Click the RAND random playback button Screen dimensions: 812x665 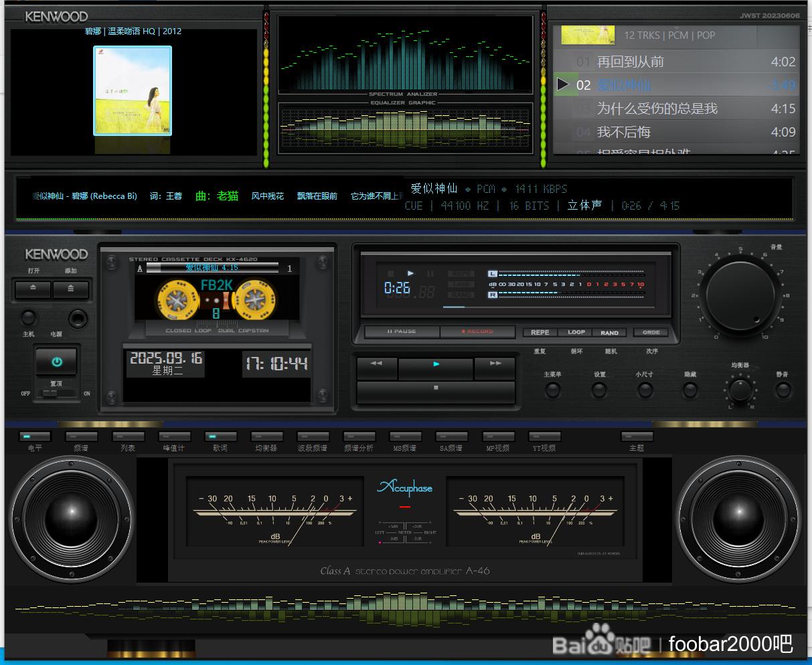609,333
